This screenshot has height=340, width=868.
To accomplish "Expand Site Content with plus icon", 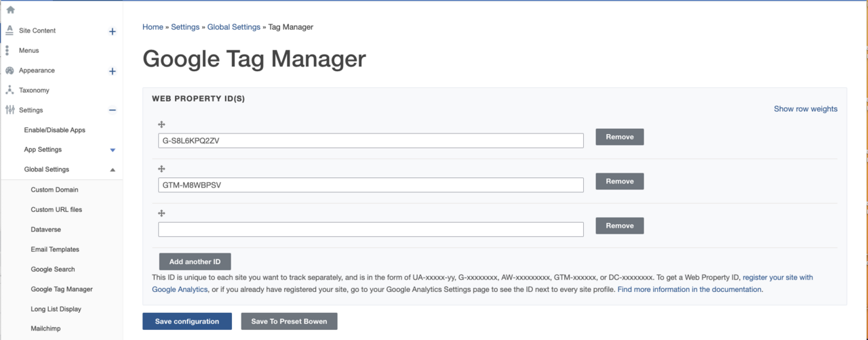I will (113, 31).
